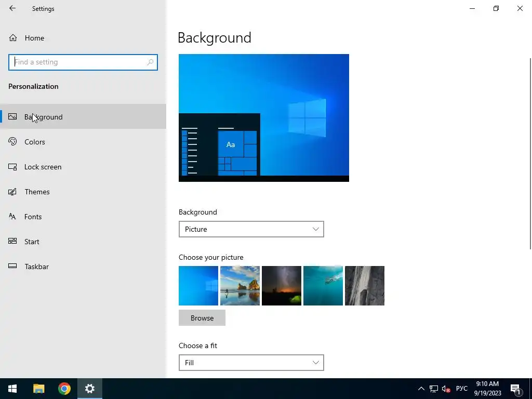Click the Taskbar icon in sidebar
Viewport: 532px width, 399px height.
12,266
